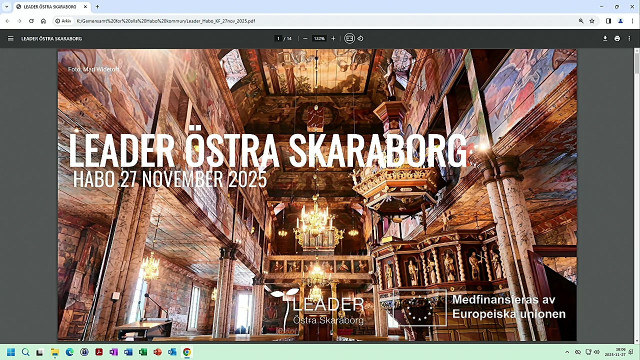Click the zoom percentage field
Viewport: 640px width, 360px height.
pyautogui.click(x=319, y=38)
